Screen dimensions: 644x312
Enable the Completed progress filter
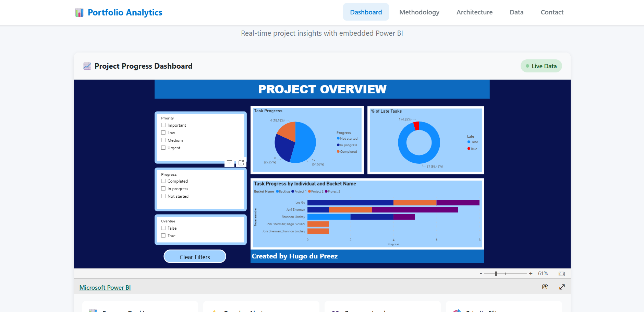pyautogui.click(x=163, y=181)
